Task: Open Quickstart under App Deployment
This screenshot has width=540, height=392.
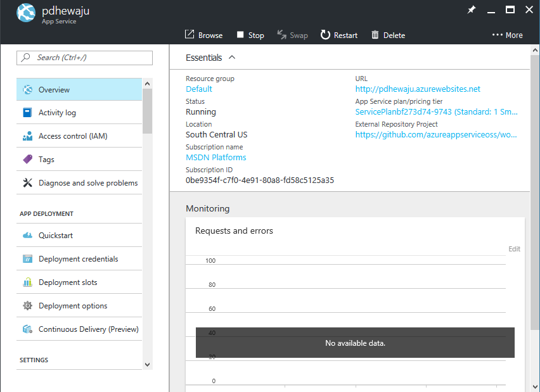Action: coord(79,236)
